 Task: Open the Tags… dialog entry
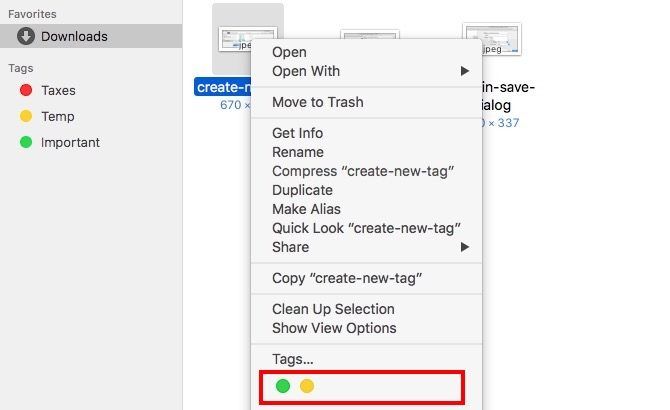[292, 359]
